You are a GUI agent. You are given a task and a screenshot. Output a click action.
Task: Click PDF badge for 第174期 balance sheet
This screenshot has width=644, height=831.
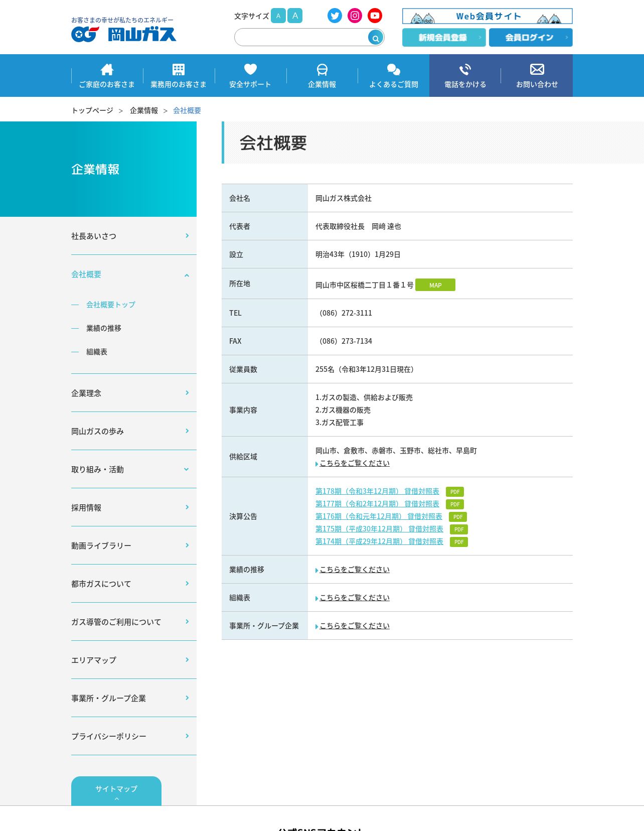coord(459,542)
